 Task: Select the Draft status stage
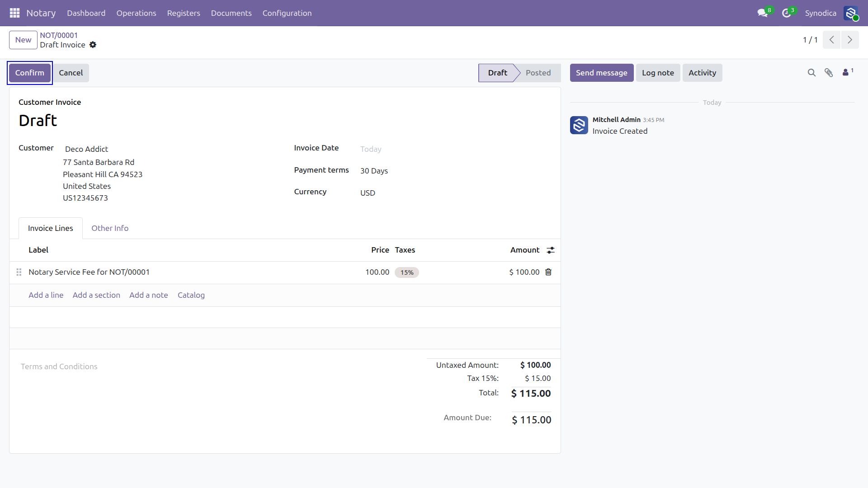coord(497,73)
